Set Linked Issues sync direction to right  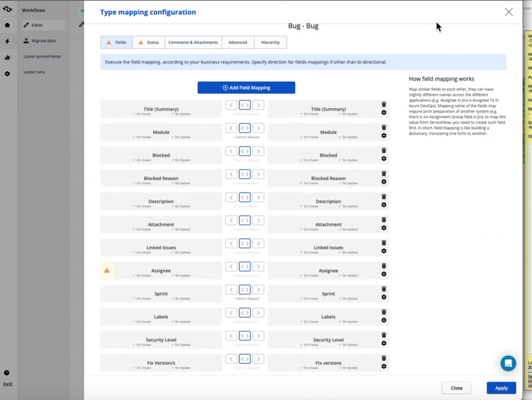(x=258, y=244)
